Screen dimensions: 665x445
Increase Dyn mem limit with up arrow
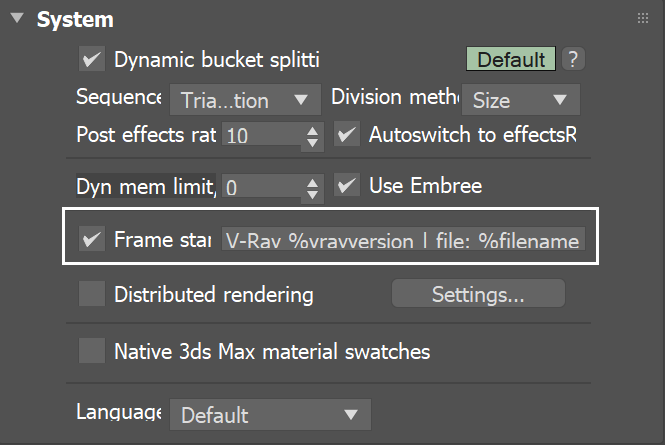[x=314, y=181]
